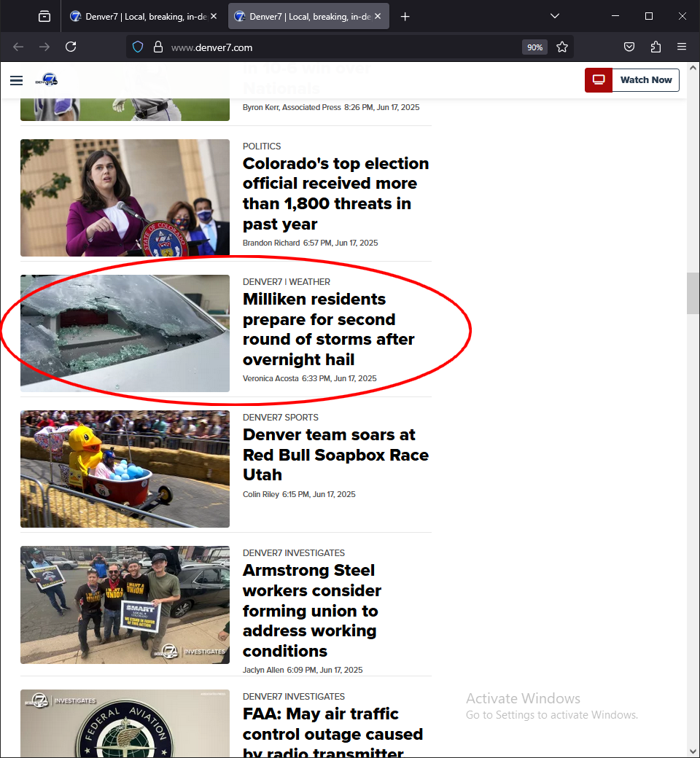The height and width of the screenshot is (758, 700).
Task: Select the DENVER7 | WEATHER category label
Action: pos(287,282)
